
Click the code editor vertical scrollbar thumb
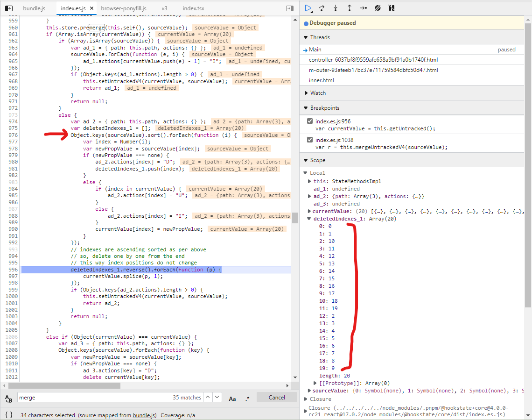point(295,218)
